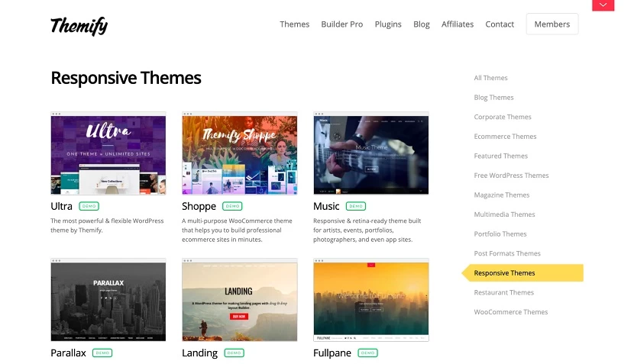Open the Shoppe theme thumbnail
The height and width of the screenshot is (364, 634).
[x=239, y=153]
